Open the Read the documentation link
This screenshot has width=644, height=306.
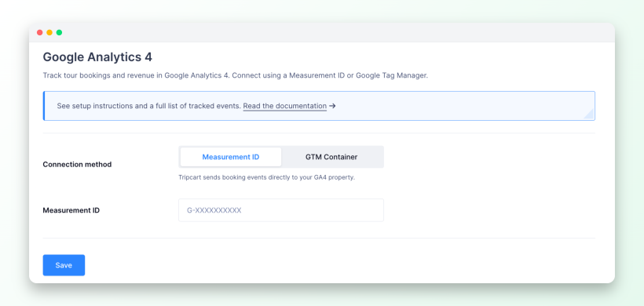click(284, 106)
